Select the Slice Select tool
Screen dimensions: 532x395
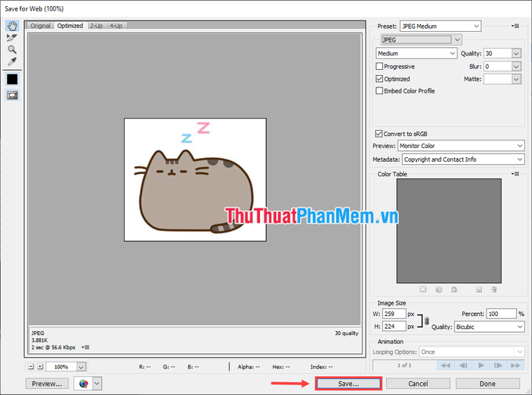point(12,38)
